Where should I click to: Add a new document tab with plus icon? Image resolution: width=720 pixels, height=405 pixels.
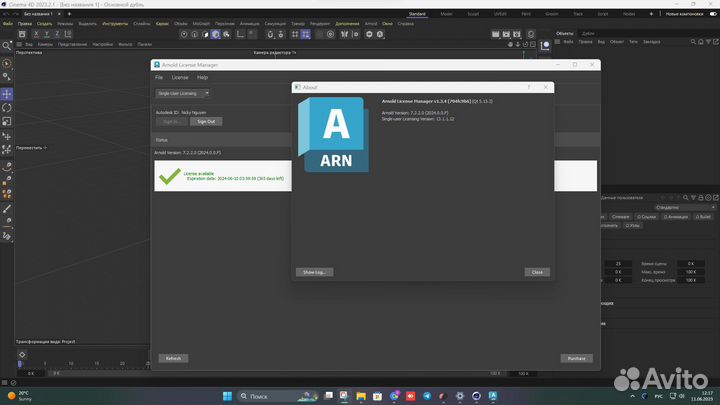(69, 14)
